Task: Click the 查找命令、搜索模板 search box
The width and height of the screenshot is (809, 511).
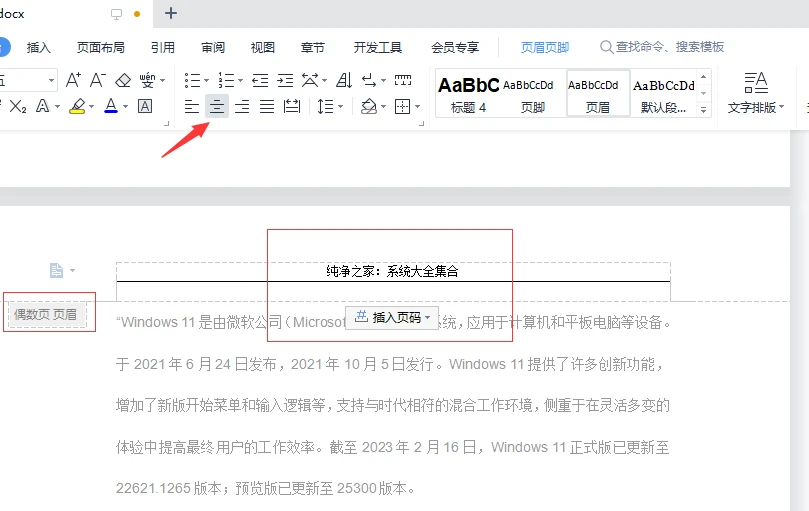Action: tap(662, 47)
